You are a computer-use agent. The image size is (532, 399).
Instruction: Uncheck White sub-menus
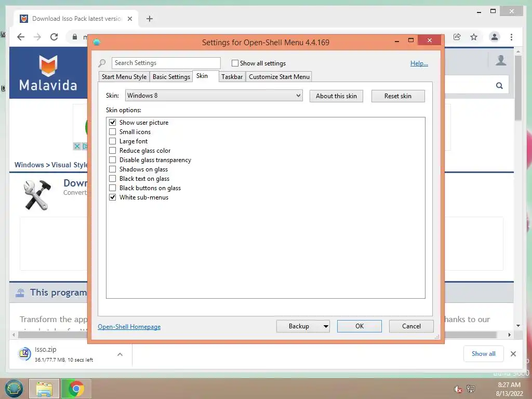112,197
